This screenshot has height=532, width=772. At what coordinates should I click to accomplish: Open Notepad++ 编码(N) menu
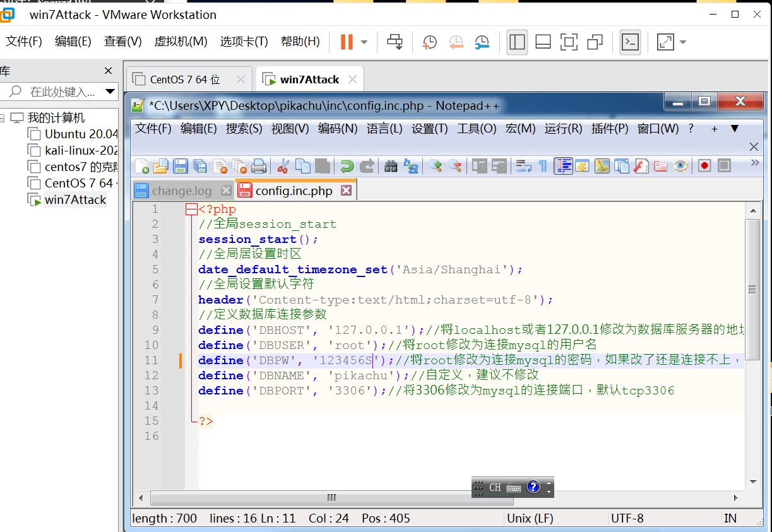338,129
